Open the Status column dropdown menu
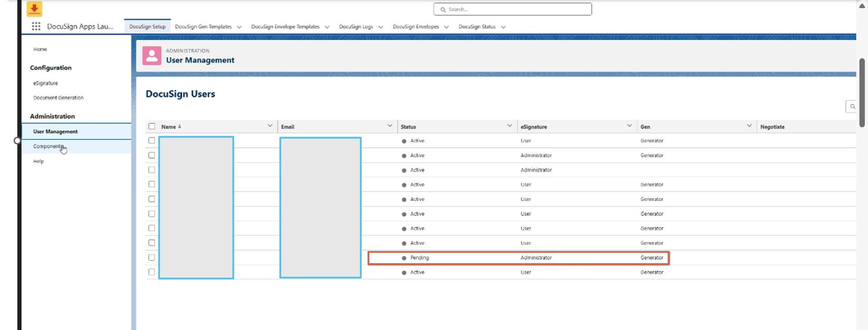 coord(509,125)
